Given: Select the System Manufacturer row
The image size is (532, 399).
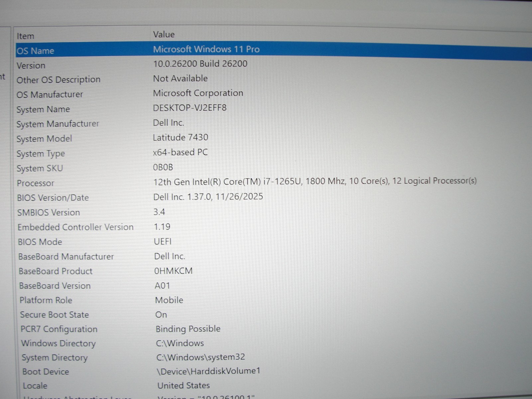Looking at the screenshot, I should [x=58, y=124].
